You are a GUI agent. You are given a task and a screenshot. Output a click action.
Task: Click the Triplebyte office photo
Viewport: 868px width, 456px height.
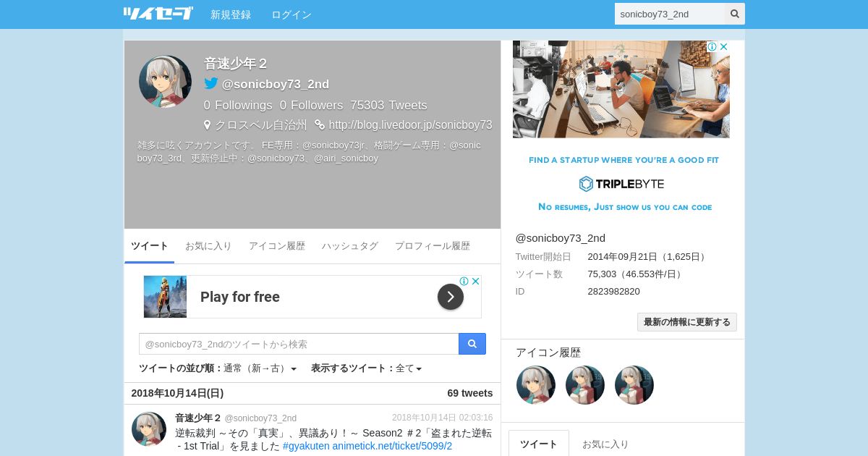(621, 89)
